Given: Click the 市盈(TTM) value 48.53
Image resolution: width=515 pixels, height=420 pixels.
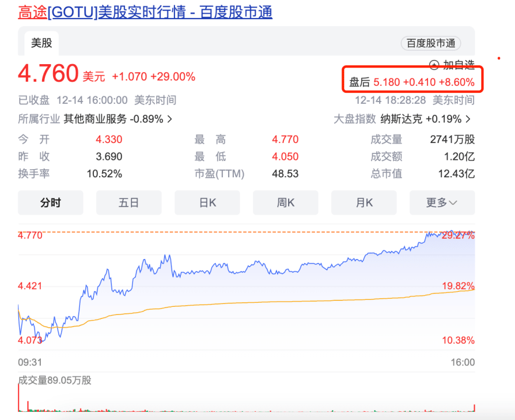Looking at the screenshot, I should tap(285, 174).
